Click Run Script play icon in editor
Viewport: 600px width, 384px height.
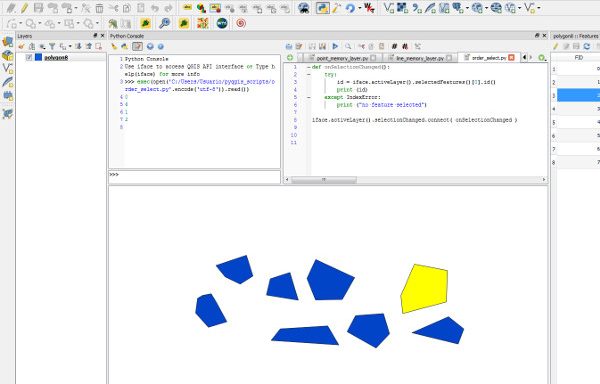335,46
